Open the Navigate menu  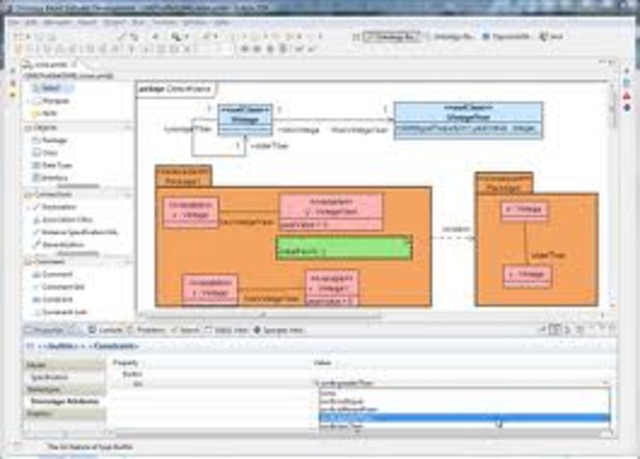coord(57,22)
